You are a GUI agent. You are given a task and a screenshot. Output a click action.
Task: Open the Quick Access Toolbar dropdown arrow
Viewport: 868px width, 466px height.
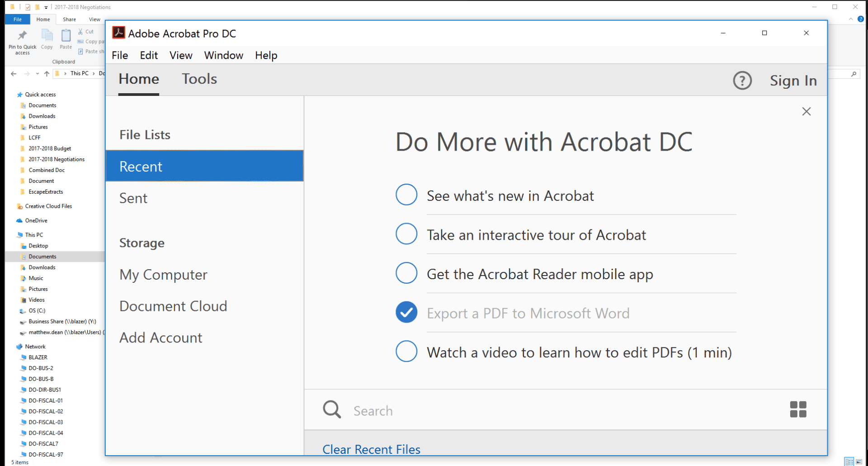(45, 7)
